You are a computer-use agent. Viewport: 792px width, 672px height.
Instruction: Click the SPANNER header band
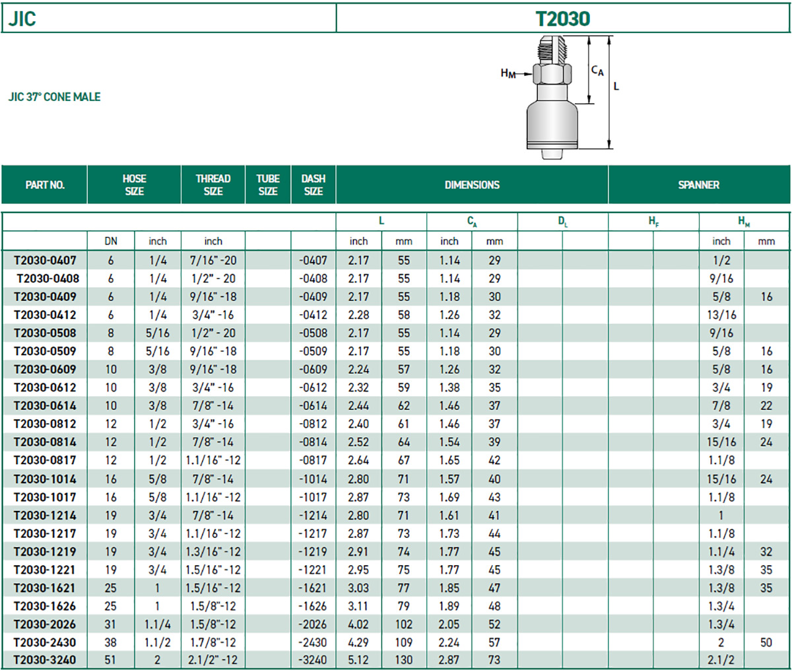coord(699,185)
